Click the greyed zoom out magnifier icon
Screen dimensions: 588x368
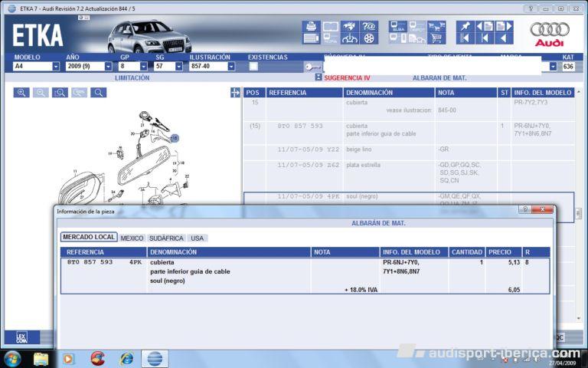(x=41, y=92)
